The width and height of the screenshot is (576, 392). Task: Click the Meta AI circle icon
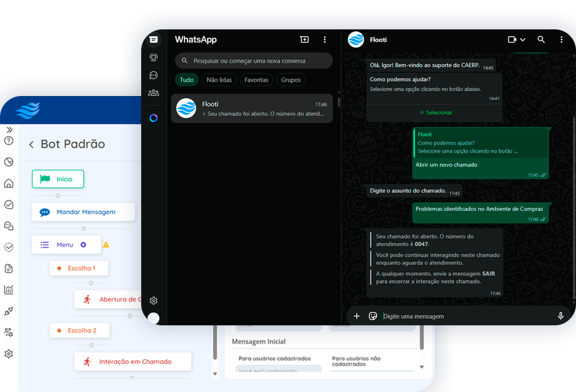pyautogui.click(x=154, y=118)
